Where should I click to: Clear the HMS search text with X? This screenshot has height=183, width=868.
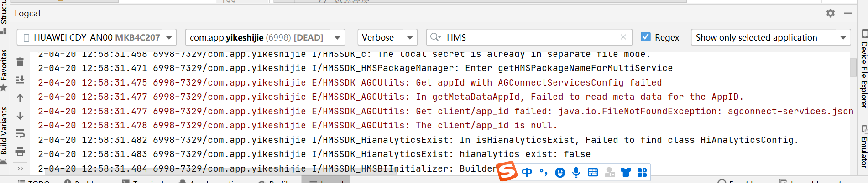pyautogui.click(x=623, y=37)
